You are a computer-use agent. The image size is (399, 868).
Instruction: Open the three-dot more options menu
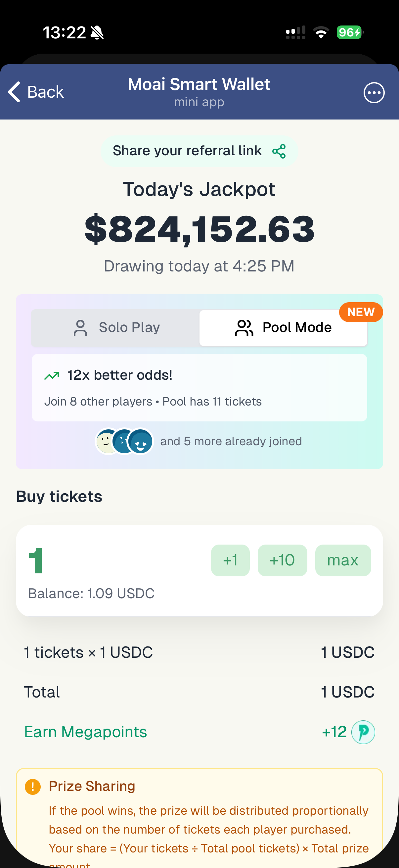tap(374, 93)
